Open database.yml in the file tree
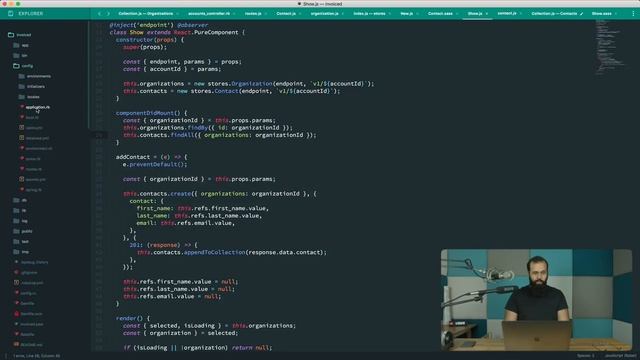Viewport: 640px width, 360px height. (x=37, y=138)
